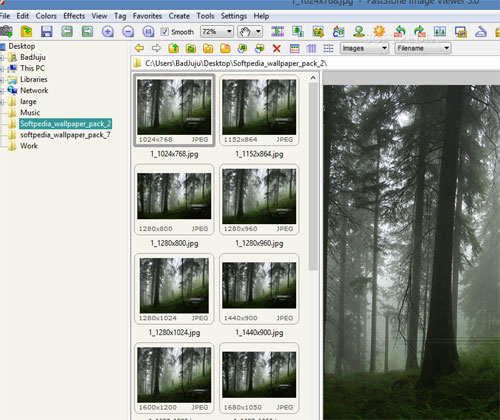Open the View menu

[x=99, y=16]
